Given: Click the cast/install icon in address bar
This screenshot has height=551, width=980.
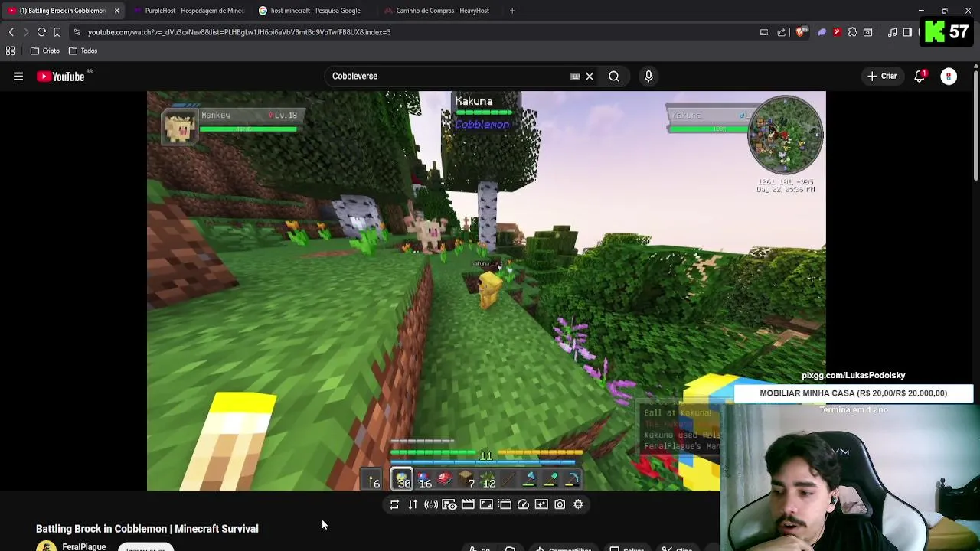Looking at the screenshot, I should coord(764,32).
